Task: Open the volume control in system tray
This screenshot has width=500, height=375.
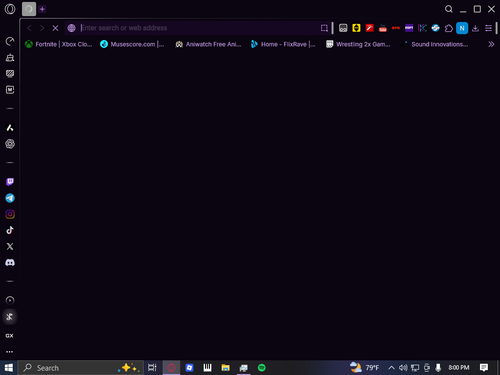Action: pyautogui.click(x=403, y=368)
